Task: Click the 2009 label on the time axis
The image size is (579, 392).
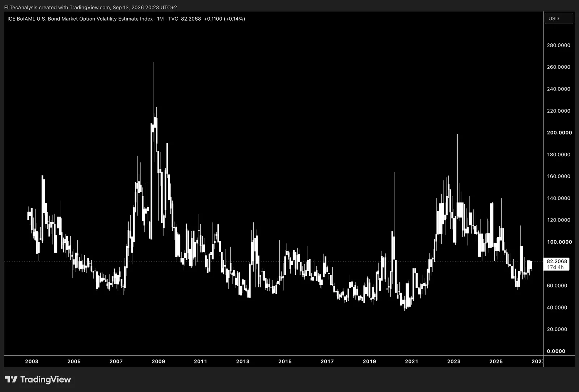Action: point(159,361)
